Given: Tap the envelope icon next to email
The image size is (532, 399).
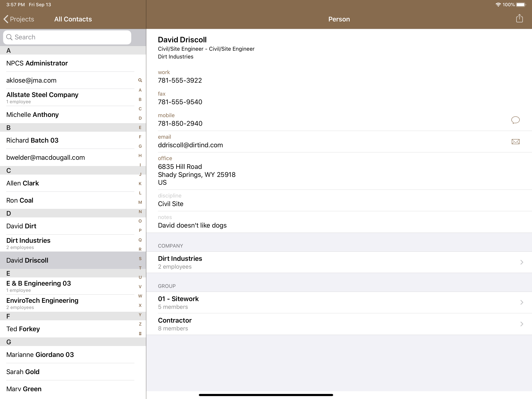Looking at the screenshot, I should [x=515, y=141].
